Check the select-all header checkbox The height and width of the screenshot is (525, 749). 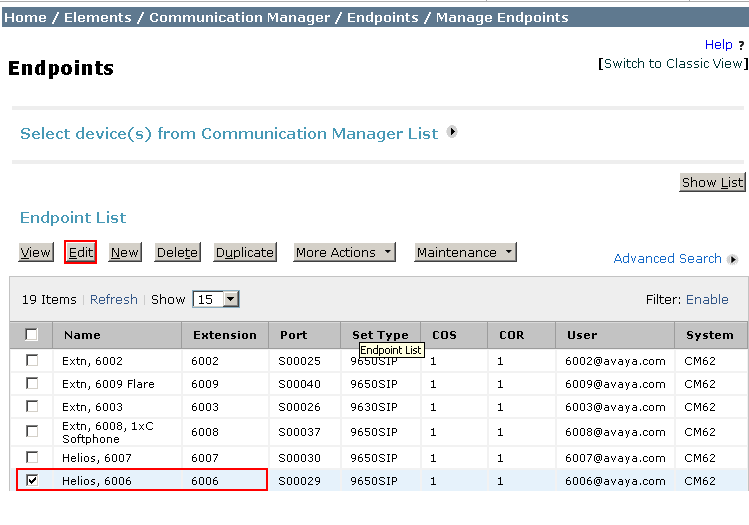(32, 335)
